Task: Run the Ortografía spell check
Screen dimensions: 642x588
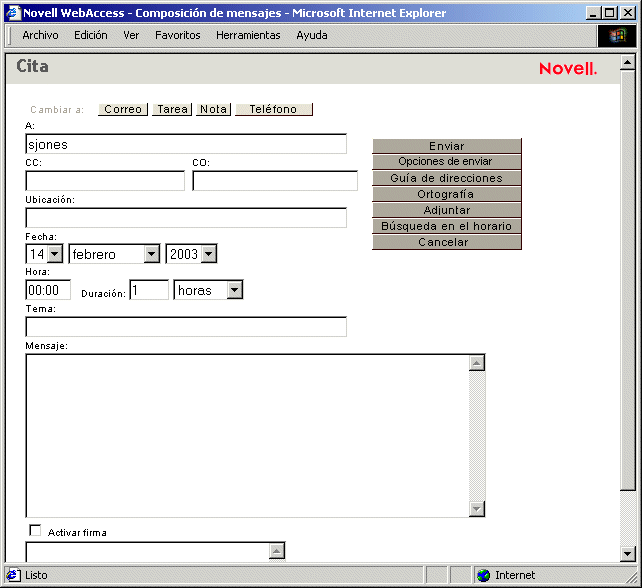Action: [x=447, y=194]
